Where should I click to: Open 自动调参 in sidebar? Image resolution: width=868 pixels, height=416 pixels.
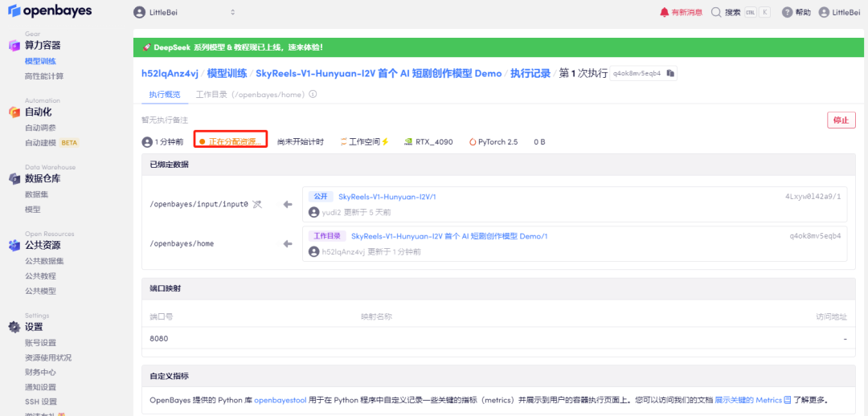[40, 127]
